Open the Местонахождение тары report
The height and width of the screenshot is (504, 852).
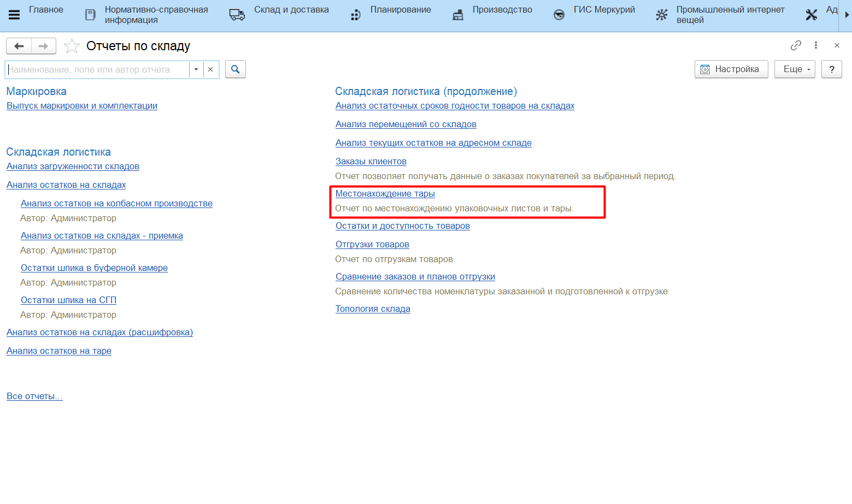385,194
